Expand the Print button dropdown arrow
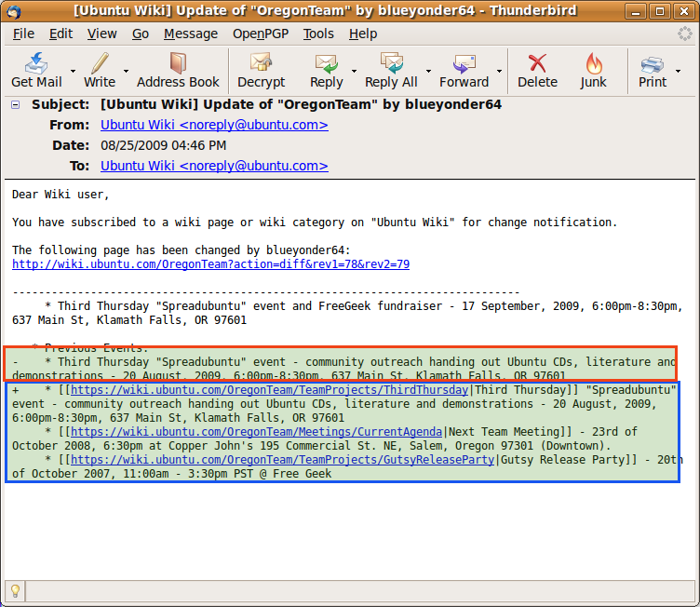700x607 pixels. click(x=678, y=71)
